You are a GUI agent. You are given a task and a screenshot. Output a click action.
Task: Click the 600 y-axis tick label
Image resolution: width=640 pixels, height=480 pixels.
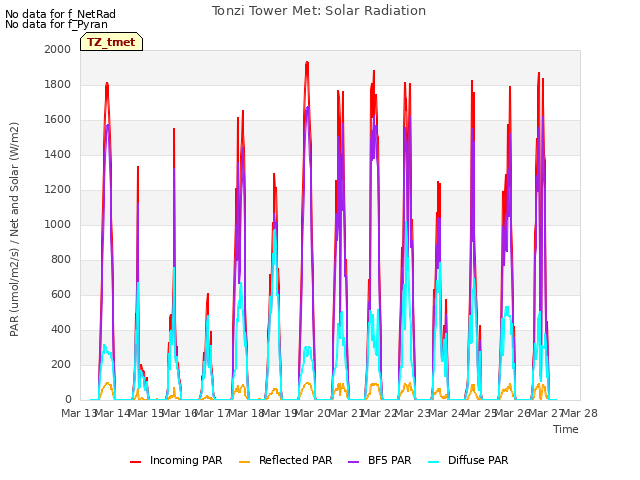click(x=61, y=295)
